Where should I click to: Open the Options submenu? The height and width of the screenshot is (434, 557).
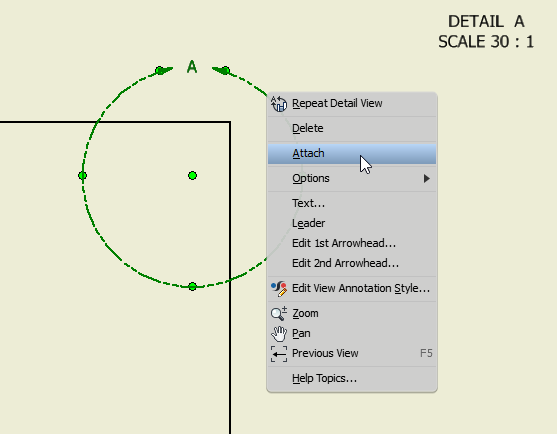[352, 178]
